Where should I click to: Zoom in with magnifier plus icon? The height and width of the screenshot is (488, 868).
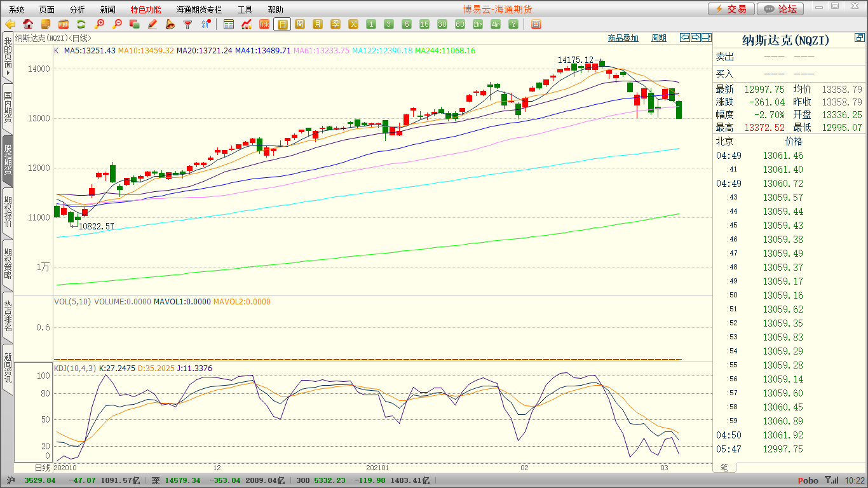click(x=99, y=24)
